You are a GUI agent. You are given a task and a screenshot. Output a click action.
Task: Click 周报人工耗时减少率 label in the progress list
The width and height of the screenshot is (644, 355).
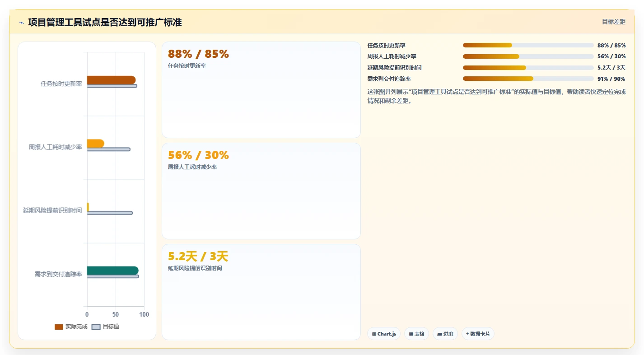click(x=392, y=56)
